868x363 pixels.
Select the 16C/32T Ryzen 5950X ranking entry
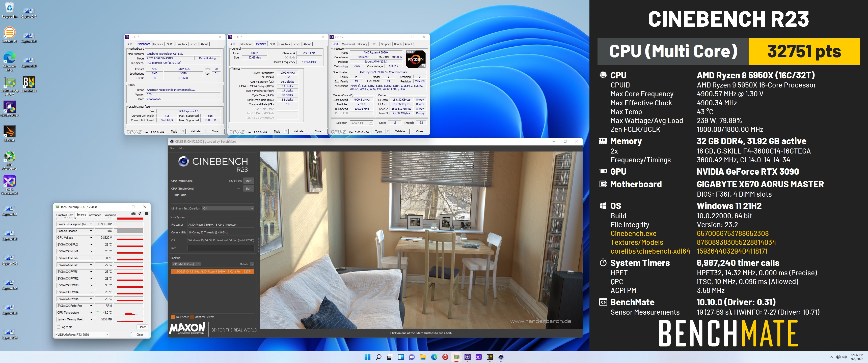213,271
